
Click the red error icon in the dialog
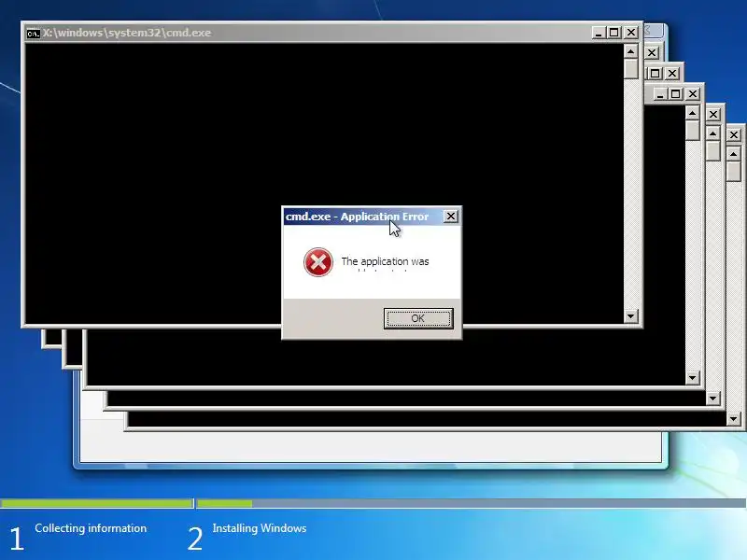click(318, 262)
